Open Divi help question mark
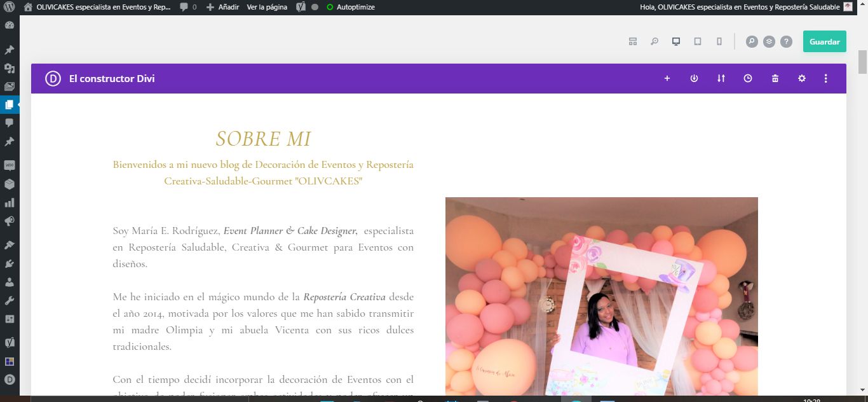Screen dimensions: 868x402 click(x=786, y=41)
